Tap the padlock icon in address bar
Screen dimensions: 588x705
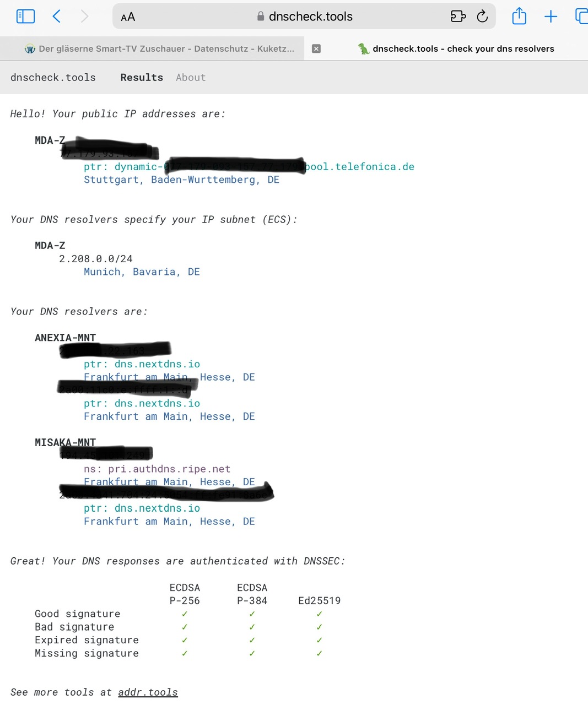(x=261, y=17)
